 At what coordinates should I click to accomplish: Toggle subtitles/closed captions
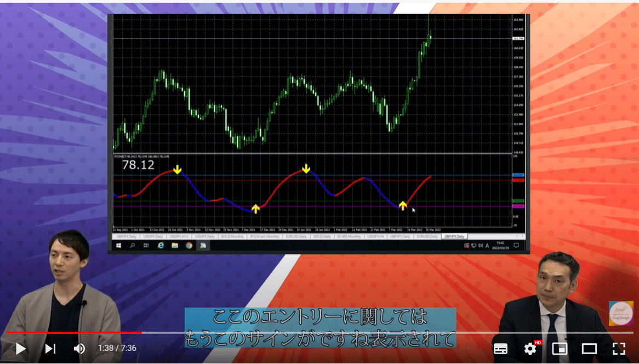click(500, 349)
